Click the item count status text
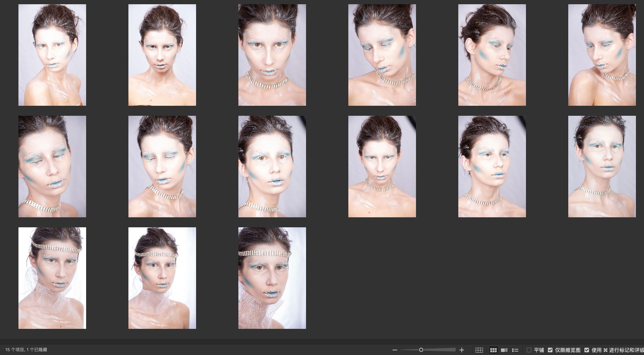644x355 pixels. tap(26, 350)
